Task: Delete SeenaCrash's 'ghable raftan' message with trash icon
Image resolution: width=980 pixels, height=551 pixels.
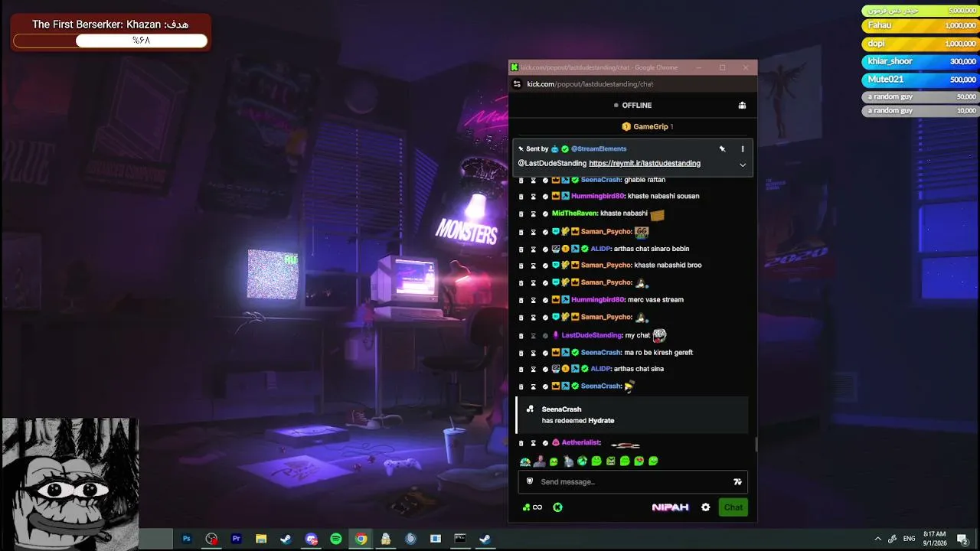Action: 521,181
